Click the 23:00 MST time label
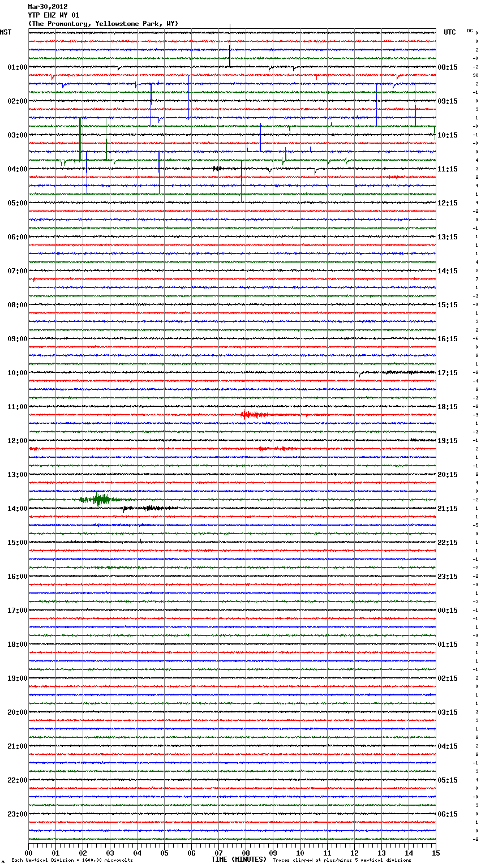481x868 pixels. (x=18, y=814)
